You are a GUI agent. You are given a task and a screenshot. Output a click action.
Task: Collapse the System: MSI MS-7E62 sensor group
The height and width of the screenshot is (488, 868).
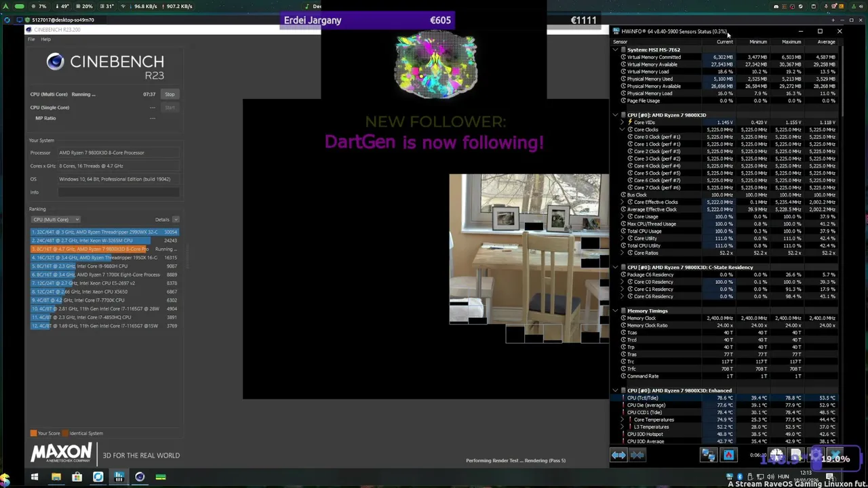tap(615, 49)
